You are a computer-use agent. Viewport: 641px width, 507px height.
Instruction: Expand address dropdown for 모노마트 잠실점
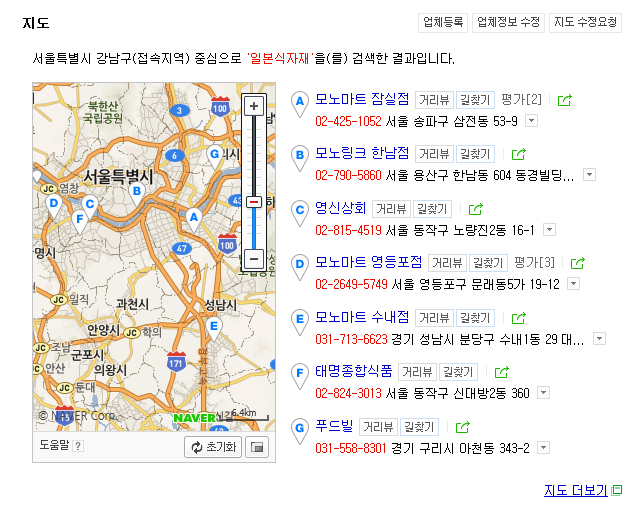531,121
